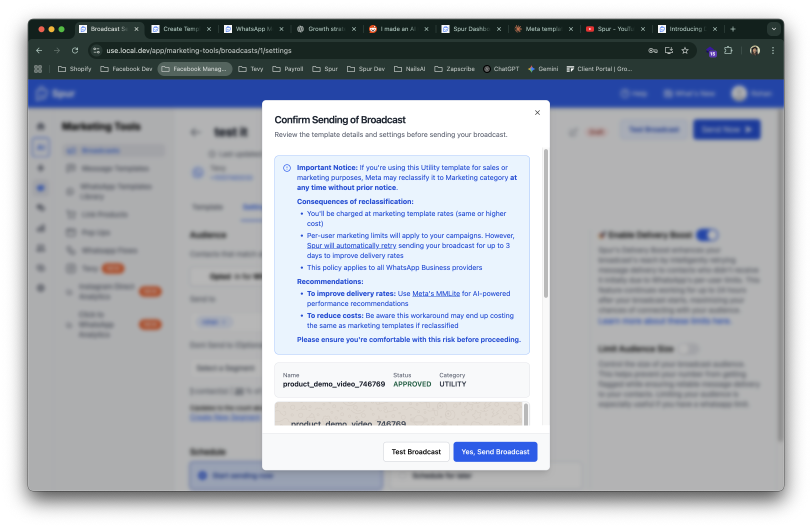Switch to the Introducing tab

(688, 29)
